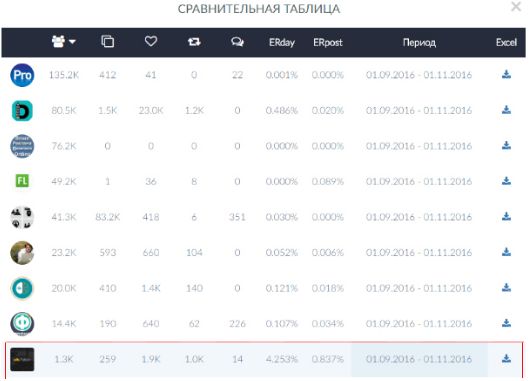This screenshot has height=381, width=529.
Task: Download Excel for the 135.2K Pro row
Action: (x=506, y=74)
